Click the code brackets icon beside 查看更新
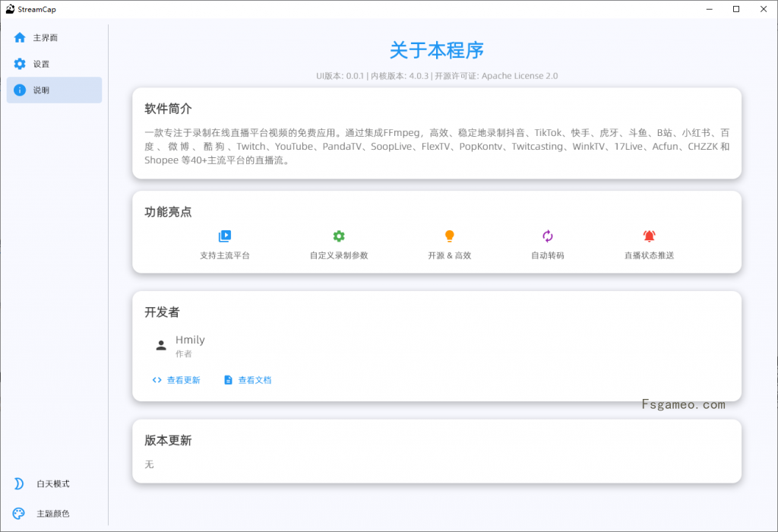 157,380
